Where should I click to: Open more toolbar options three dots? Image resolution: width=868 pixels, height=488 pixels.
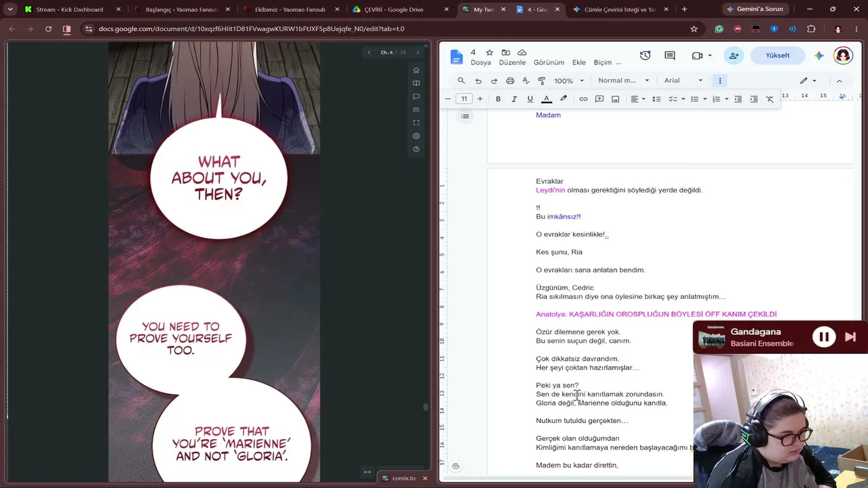click(720, 81)
